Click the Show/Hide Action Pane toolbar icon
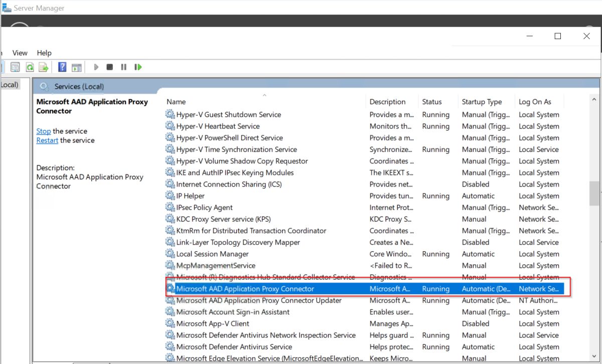 pos(76,67)
